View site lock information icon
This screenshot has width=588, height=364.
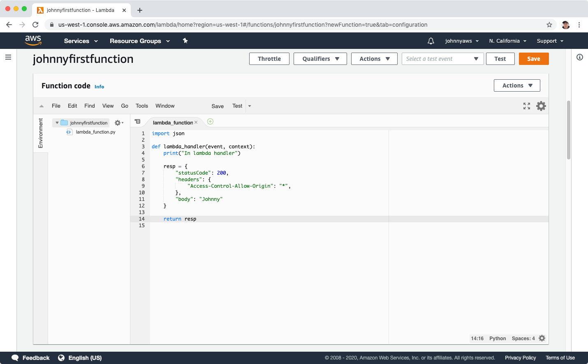[x=52, y=25]
